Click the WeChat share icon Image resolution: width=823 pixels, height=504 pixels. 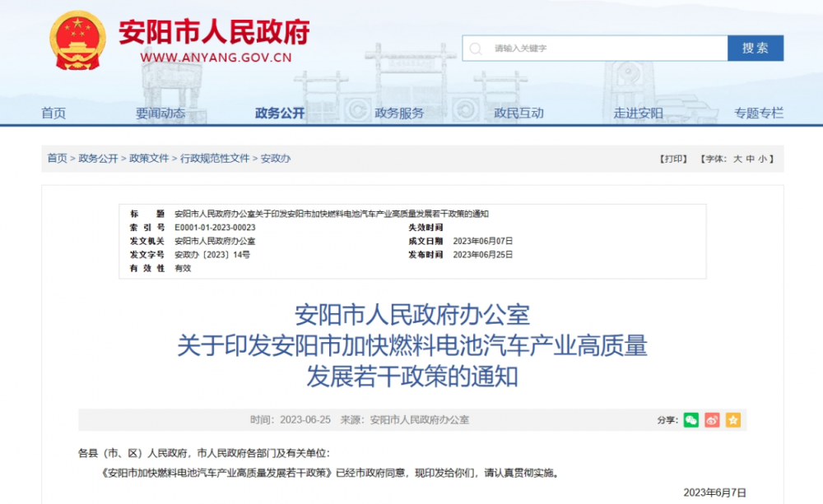[690, 420]
